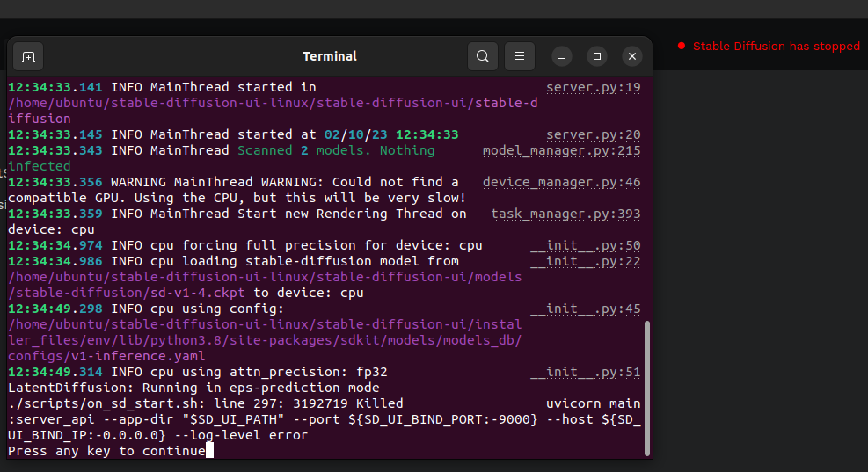Viewport: 868px width, 472px height.
Task: Open the terminal hamburger menu
Action: [x=519, y=56]
